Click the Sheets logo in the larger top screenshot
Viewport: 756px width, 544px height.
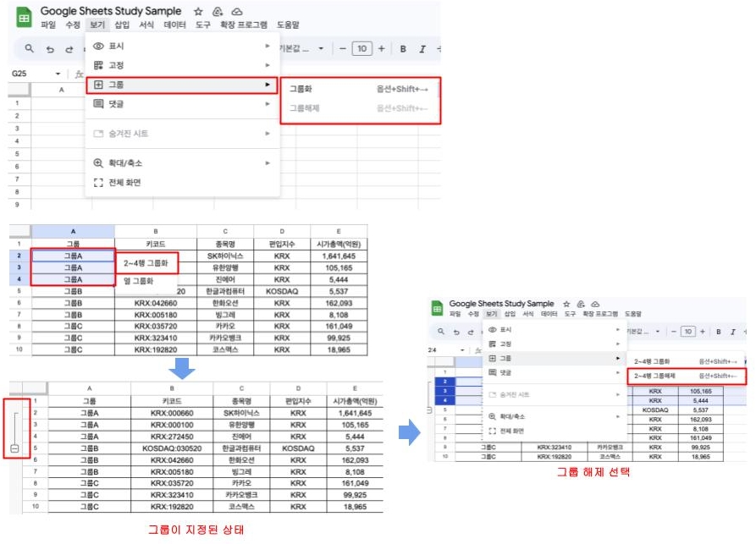click(24, 18)
